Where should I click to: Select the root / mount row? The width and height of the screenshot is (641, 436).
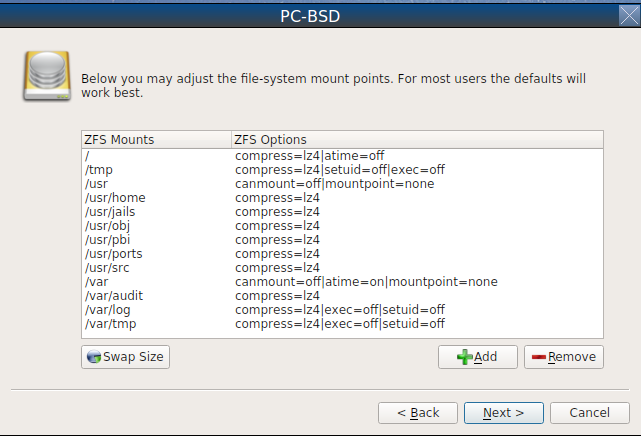343,156
